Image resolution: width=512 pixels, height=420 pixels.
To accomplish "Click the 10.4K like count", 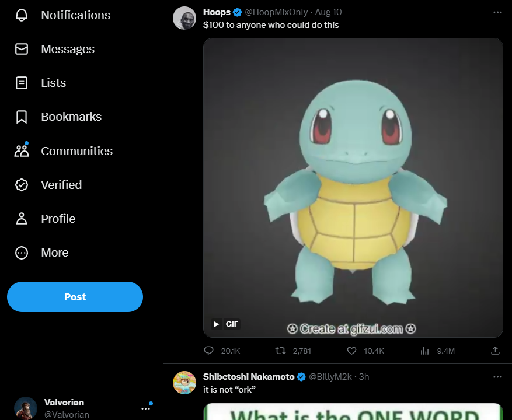I will (374, 351).
